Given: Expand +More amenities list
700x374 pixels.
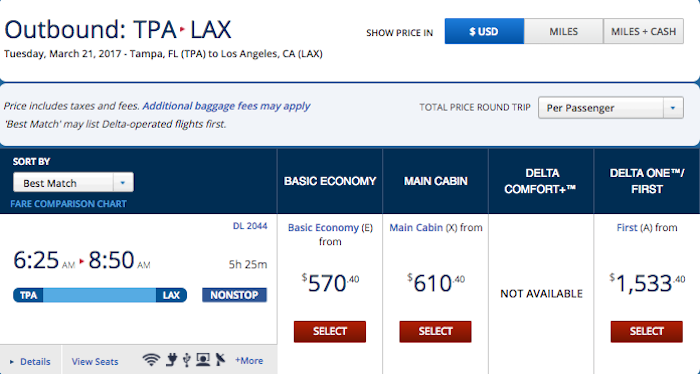Looking at the screenshot, I should coord(249,361).
